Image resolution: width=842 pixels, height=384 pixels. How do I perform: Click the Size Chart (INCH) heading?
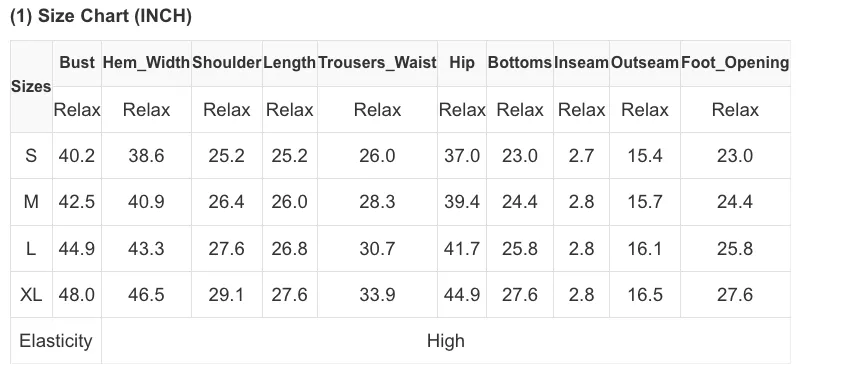coord(101,17)
